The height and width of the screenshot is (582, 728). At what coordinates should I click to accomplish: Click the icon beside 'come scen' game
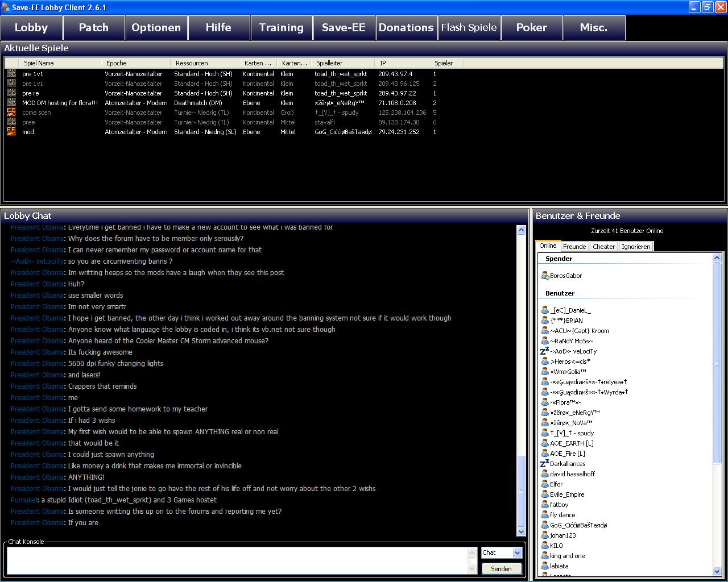tap(11, 113)
